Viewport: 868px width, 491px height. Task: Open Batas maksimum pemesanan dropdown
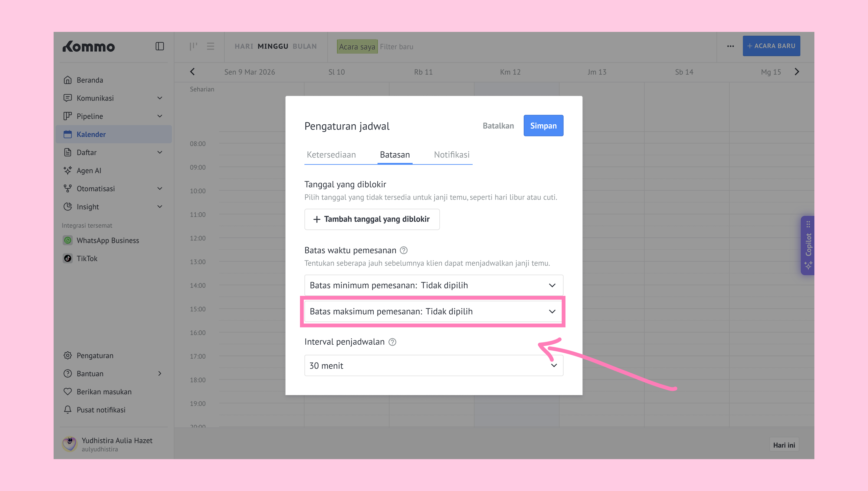[x=433, y=311]
